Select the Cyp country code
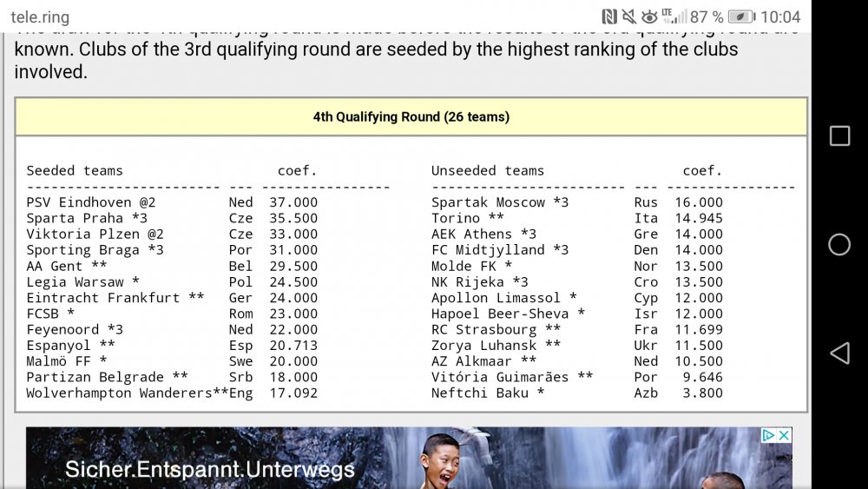Image resolution: width=868 pixels, height=489 pixels. coord(646,297)
